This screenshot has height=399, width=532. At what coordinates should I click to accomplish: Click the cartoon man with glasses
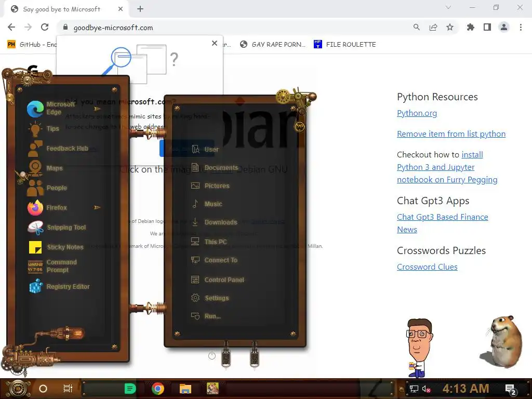tap(419, 348)
